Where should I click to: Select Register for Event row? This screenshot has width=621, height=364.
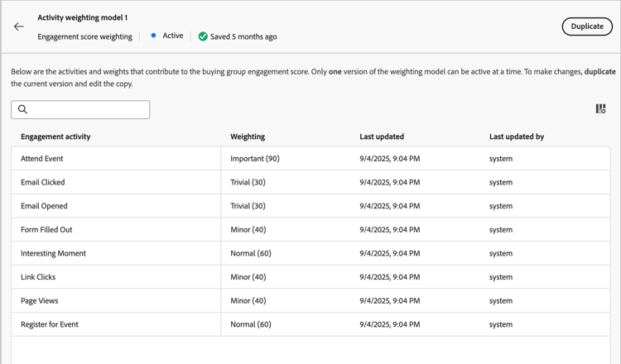[50, 324]
